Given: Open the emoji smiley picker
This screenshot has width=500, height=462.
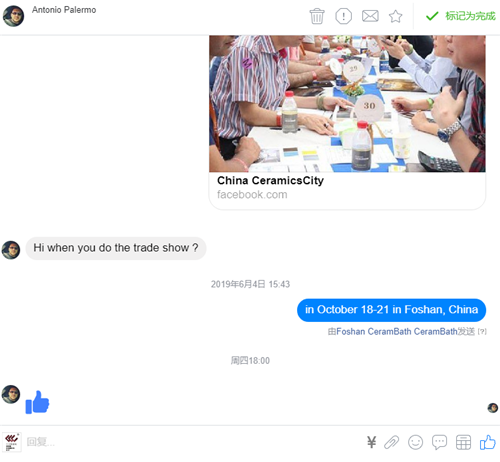Looking at the screenshot, I should 415,443.
